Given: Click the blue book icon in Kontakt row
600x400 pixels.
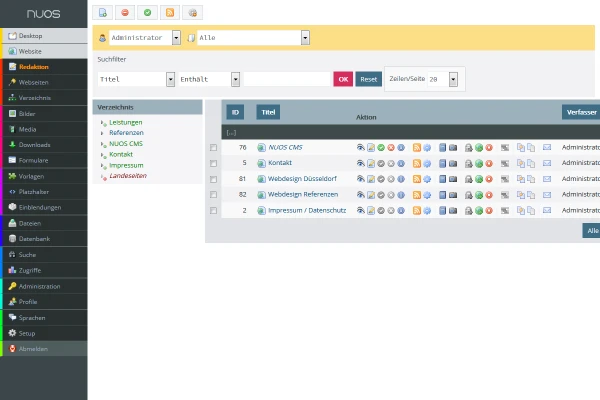Looking at the screenshot, I should coord(442,163).
